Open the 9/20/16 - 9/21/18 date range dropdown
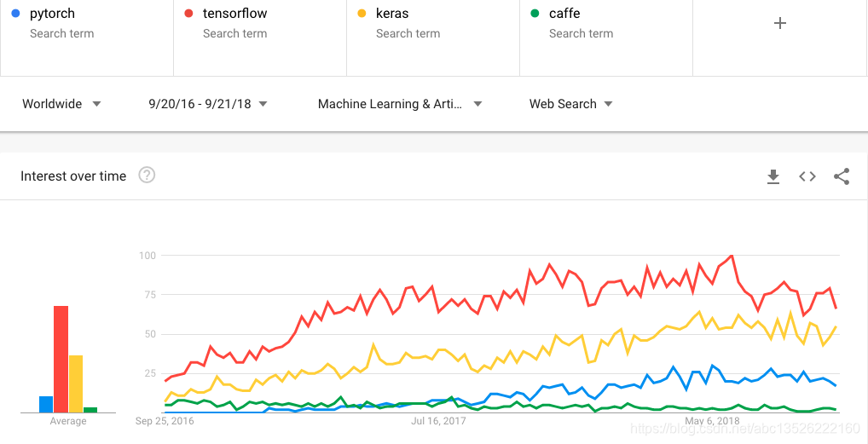 [208, 104]
